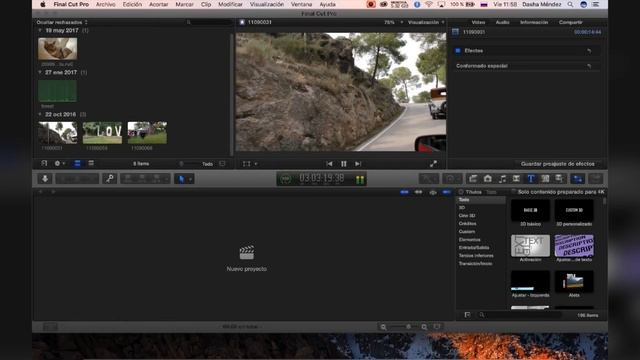
Task: Open the Select tool arrow menu
Action: click(184, 178)
